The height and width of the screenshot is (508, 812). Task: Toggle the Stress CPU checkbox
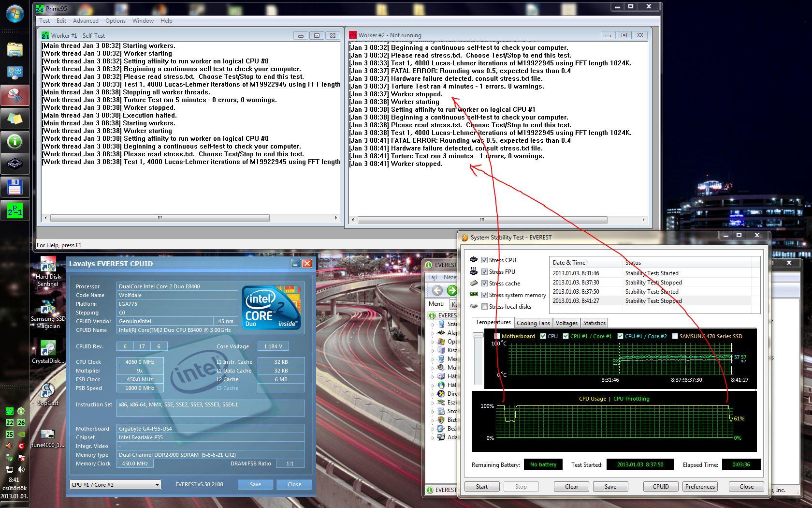tap(484, 260)
